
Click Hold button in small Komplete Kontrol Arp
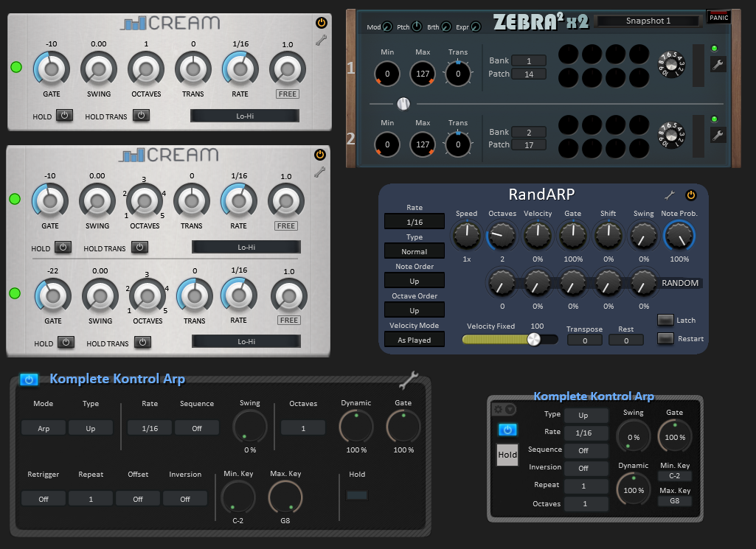(507, 455)
